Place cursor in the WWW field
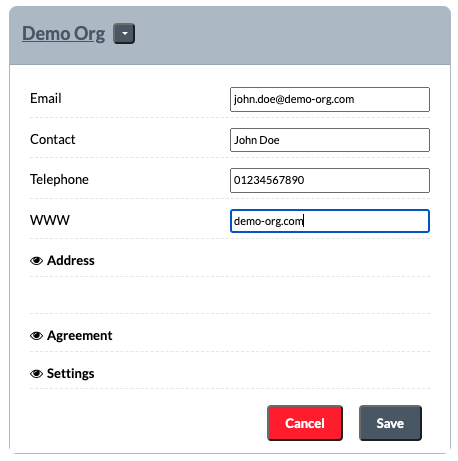This screenshot has width=458, height=461. [x=330, y=221]
